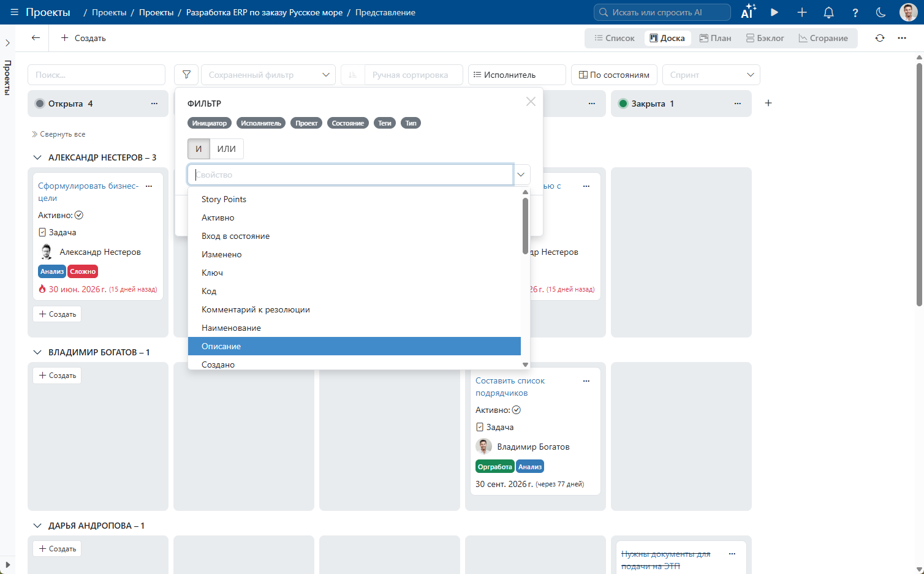
Task: Open the hamburger main menu
Action: pyautogui.click(x=14, y=12)
